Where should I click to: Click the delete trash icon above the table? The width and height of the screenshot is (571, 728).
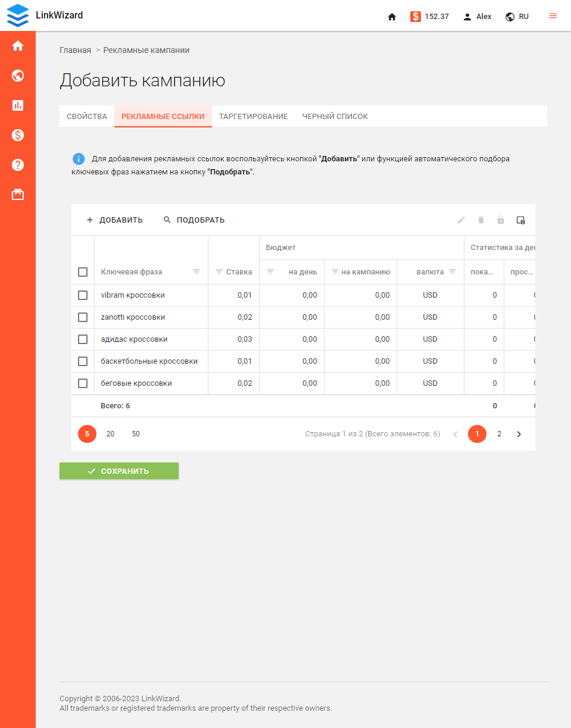(x=481, y=220)
